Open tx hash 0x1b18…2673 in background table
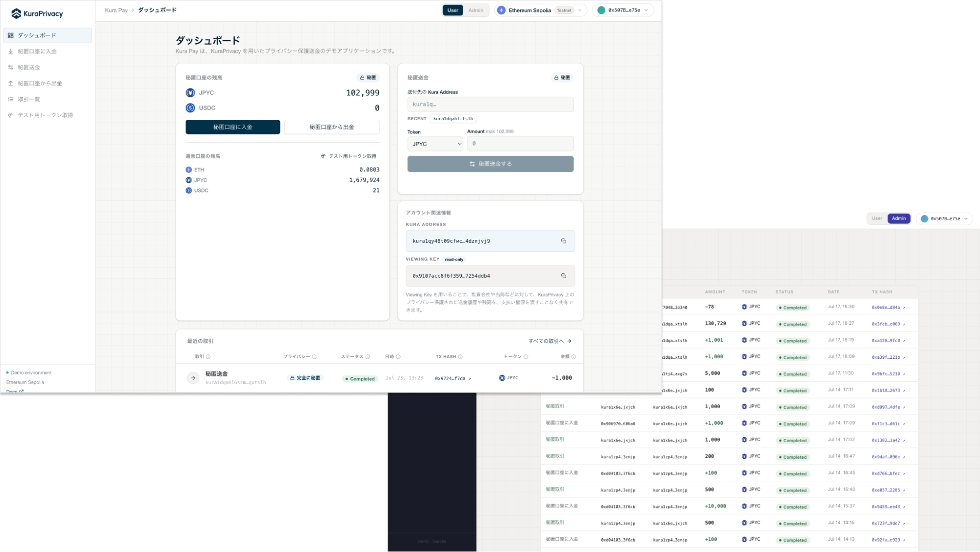The height and width of the screenshot is (552, 980). (888, 391)
